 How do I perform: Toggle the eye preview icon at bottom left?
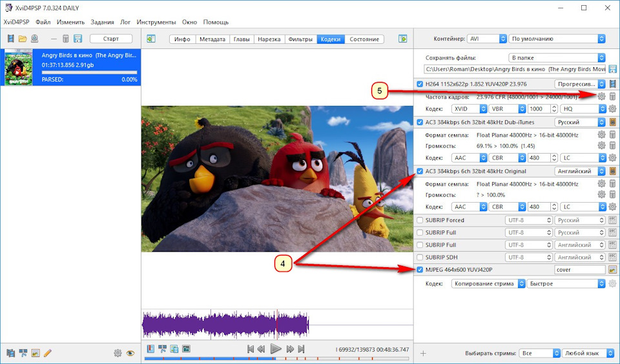[x=130, y=353]
